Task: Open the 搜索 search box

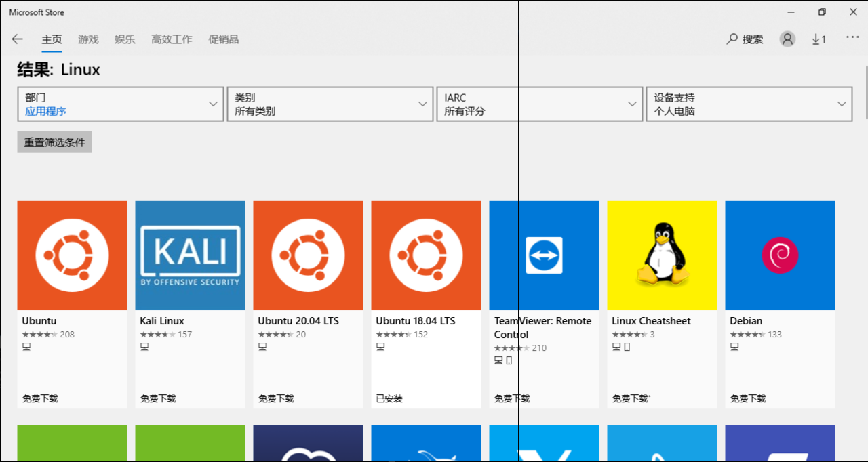Action: (745, 39)
